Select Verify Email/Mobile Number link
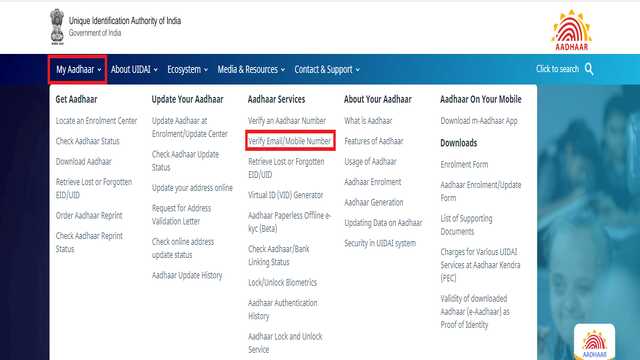The width and height of the screenshot is (640, 360). click(290, 141)
